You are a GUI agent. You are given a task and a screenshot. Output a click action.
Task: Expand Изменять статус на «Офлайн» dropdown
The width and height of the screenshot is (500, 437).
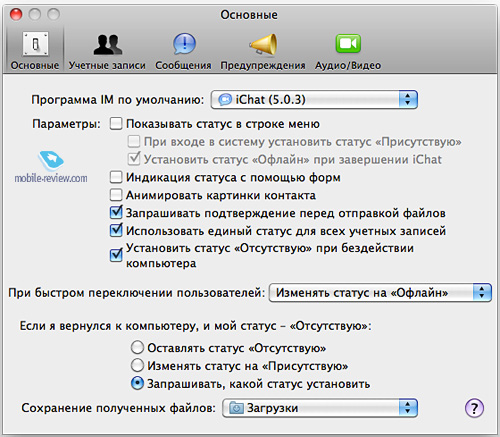click(482, 293)
